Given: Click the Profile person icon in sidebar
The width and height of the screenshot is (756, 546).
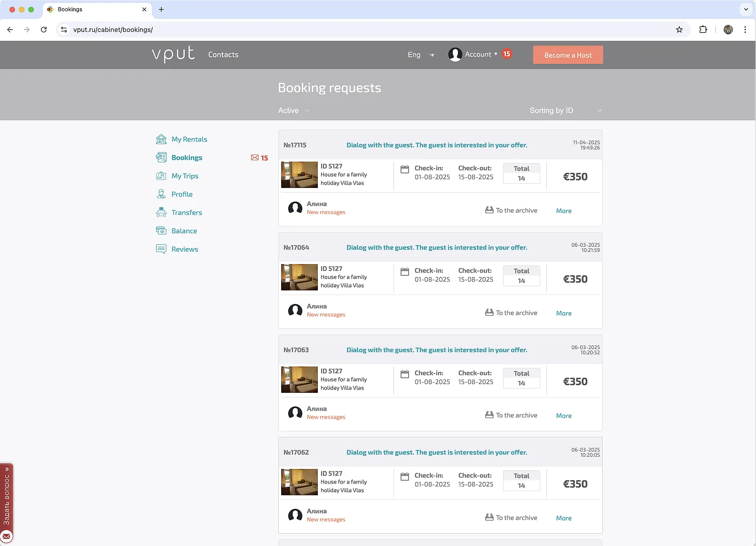Looking at the screenshot, I should click(x=161, y=194).
